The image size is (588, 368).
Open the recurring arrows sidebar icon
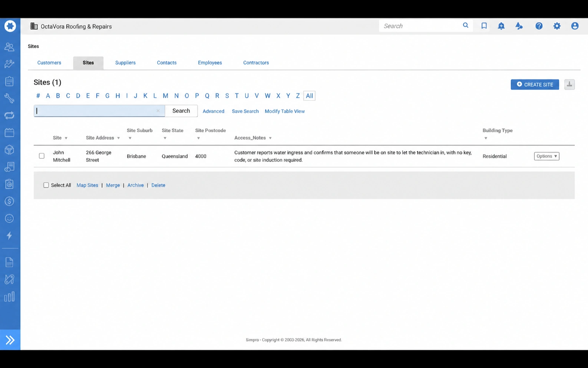(x=9, y=115)
